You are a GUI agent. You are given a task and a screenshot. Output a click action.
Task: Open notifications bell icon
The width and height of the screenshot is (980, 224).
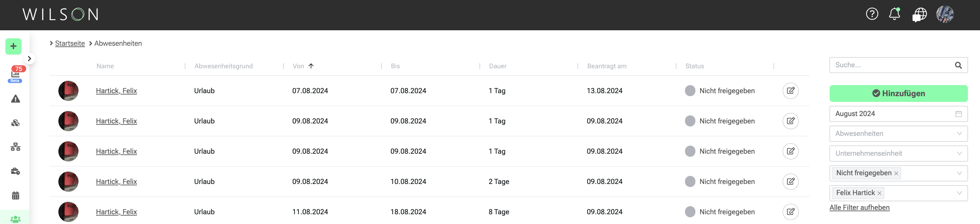(x=894, y=14)
